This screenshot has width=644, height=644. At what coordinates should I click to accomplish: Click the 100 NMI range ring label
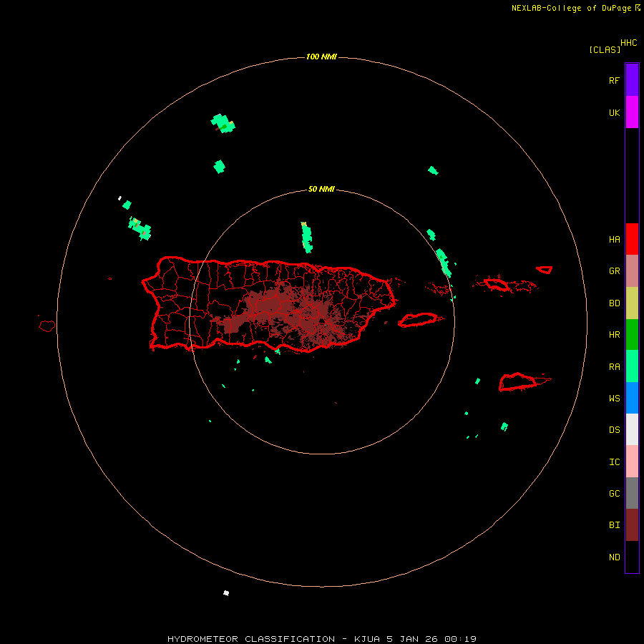pyautogui.click(x=321, y=57)
